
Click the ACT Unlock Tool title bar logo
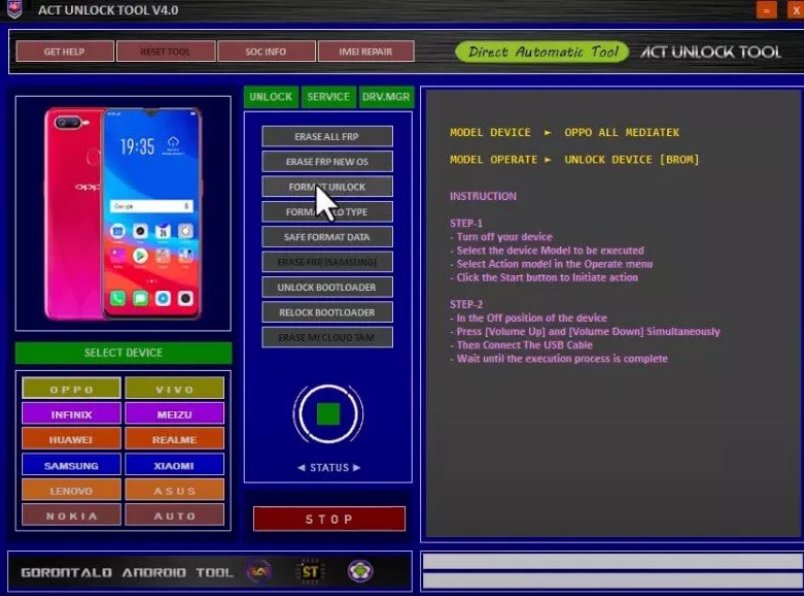[x=14, y=9]
